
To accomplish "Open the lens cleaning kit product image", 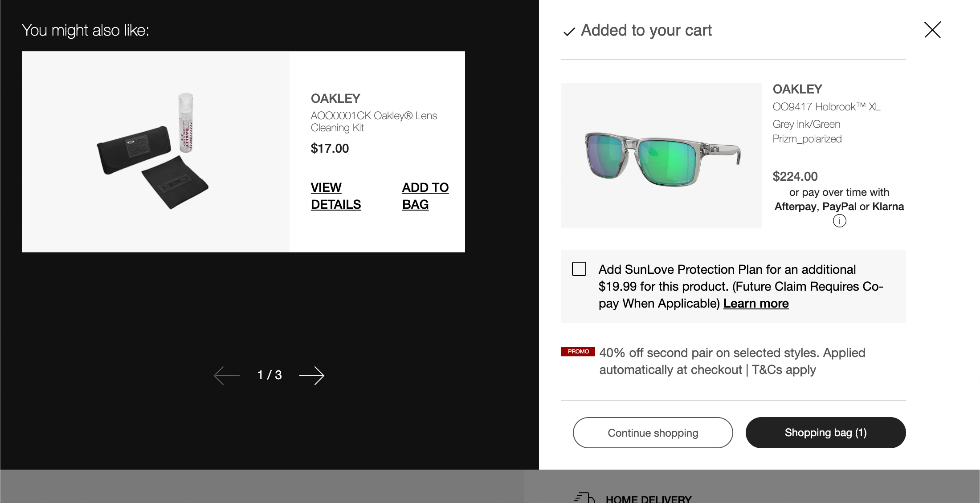I will 155,150.
